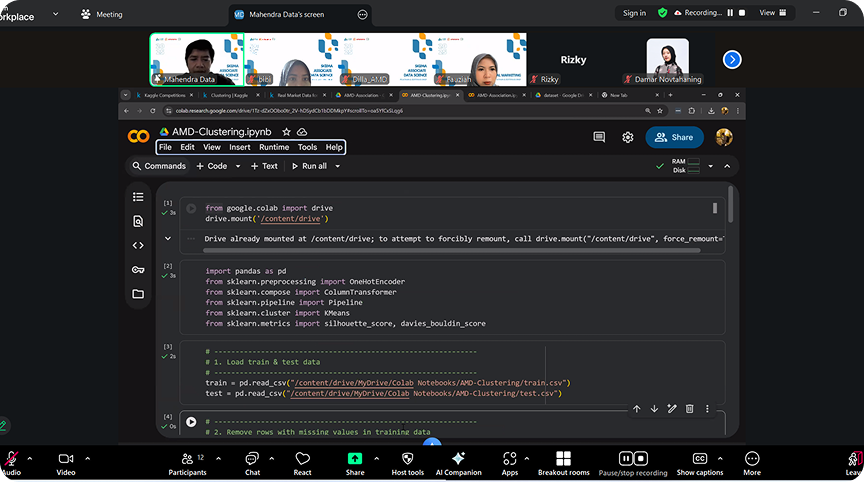This screenshot has width=864, height=482.
Task: Click Run all cells
Action: 309,166
